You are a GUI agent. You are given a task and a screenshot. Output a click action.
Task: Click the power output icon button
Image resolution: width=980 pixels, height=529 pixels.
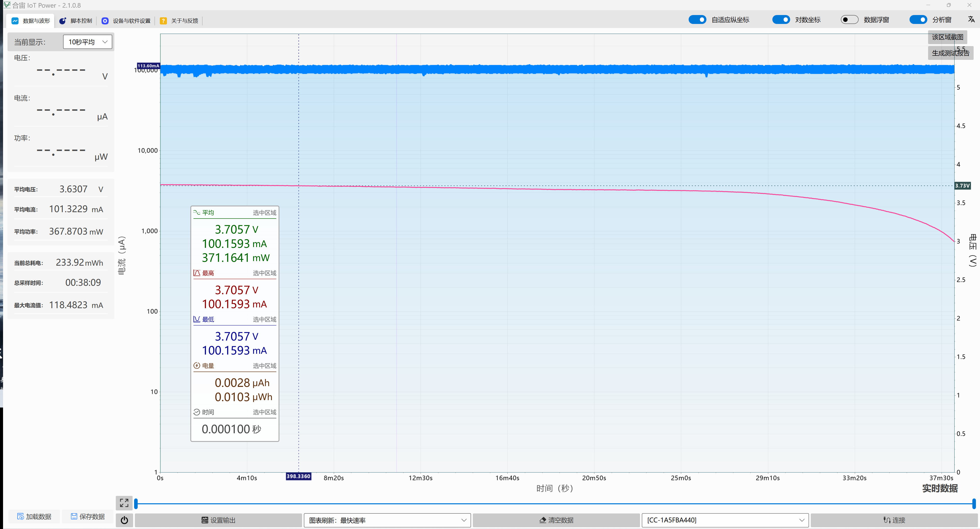tap(124, 520)
